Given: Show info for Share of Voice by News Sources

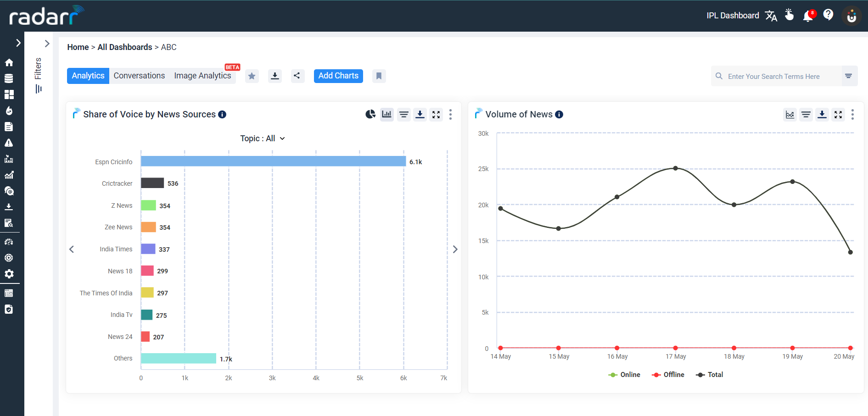Looking at the screenshot, I should (222, 115).
